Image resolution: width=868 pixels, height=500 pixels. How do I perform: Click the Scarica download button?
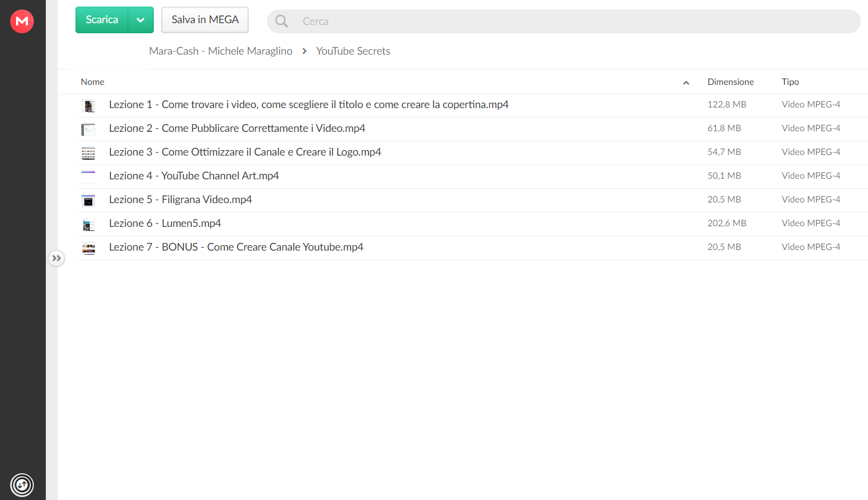point(102,20)
